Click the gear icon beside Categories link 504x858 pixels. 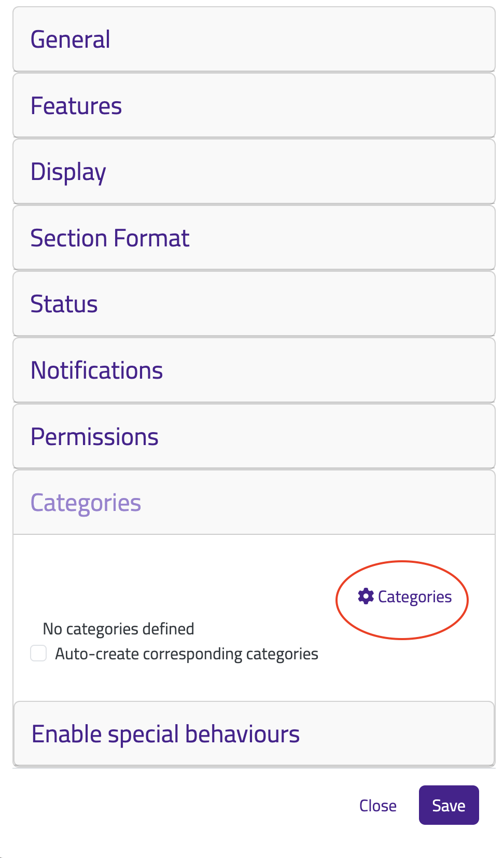tap(366, 597)
